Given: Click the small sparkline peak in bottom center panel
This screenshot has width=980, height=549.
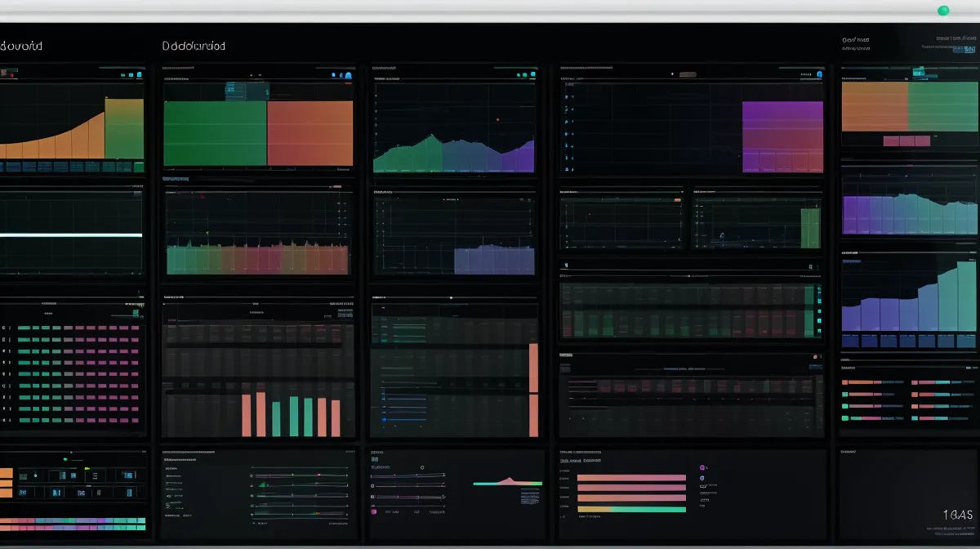Looking at the screenshot, I should [x=510, y=480].
